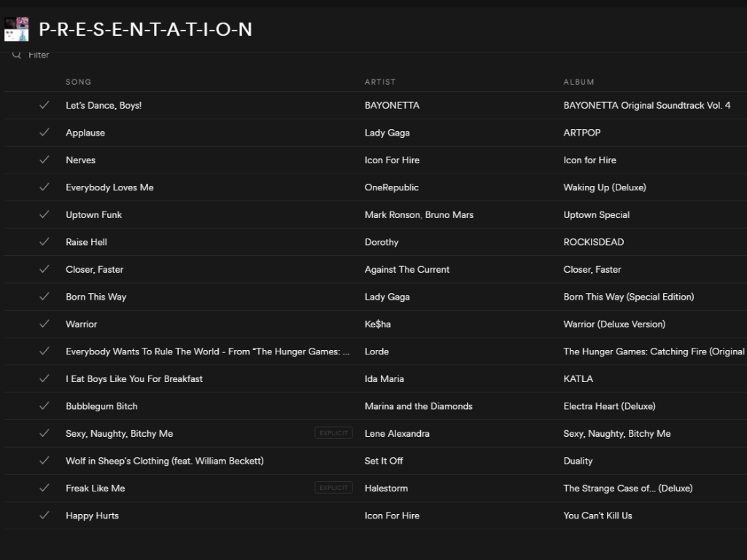
Task: Open artist Lady Gaga from Applause row
Action: pos(387,133)
